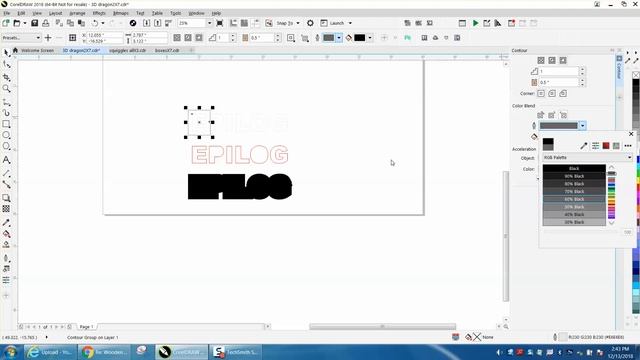Select the Color Eyedropper tool in the toolbox
Screen dimensions: 640x360
(7, 223)
